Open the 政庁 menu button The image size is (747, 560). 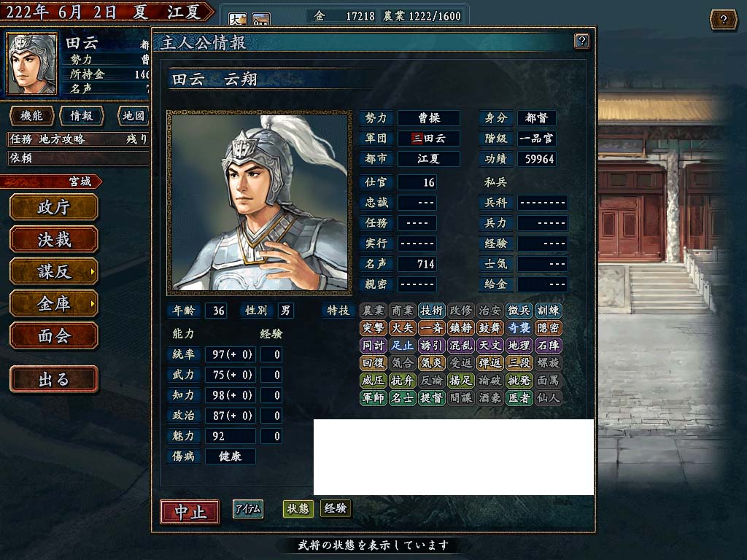[x=54, y=208]
